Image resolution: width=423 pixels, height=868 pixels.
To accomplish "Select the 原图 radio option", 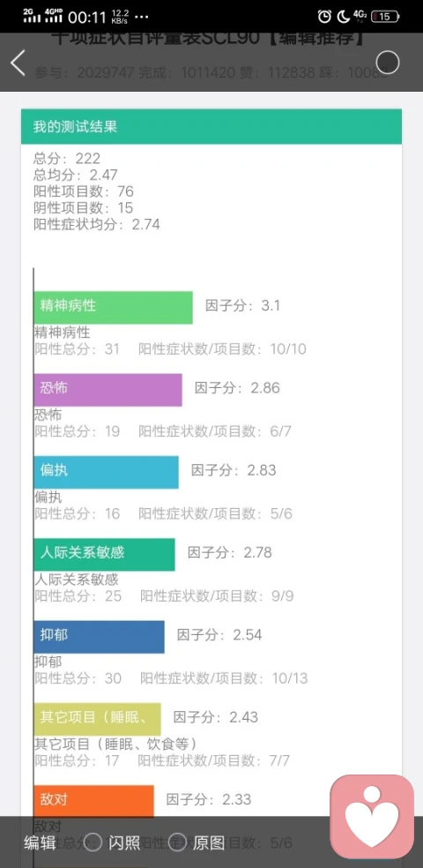I will [197, 842].
